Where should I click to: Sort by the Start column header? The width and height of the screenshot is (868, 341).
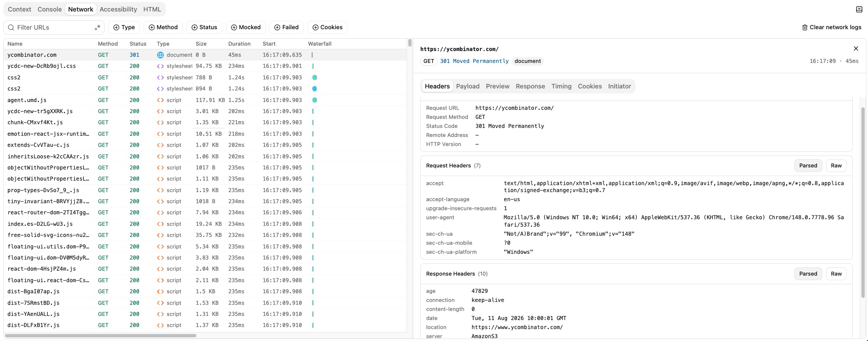click(x=269, y=44)
